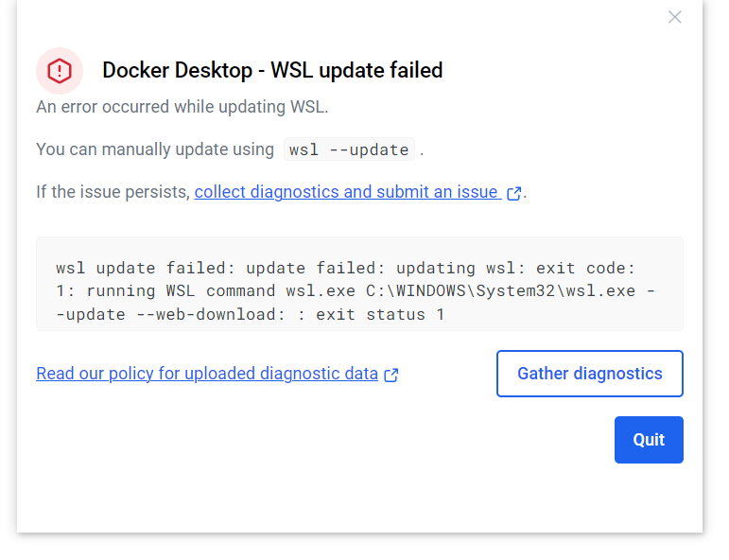729x560 pixels.
Task: Open 'Read our policy for uploaded diagnostic data'
Action: coord(207,374)
